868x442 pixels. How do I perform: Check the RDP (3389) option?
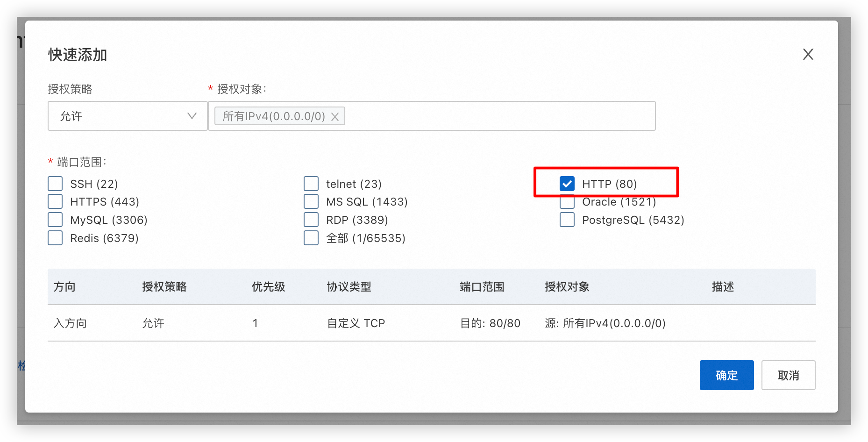coord(311,220)
